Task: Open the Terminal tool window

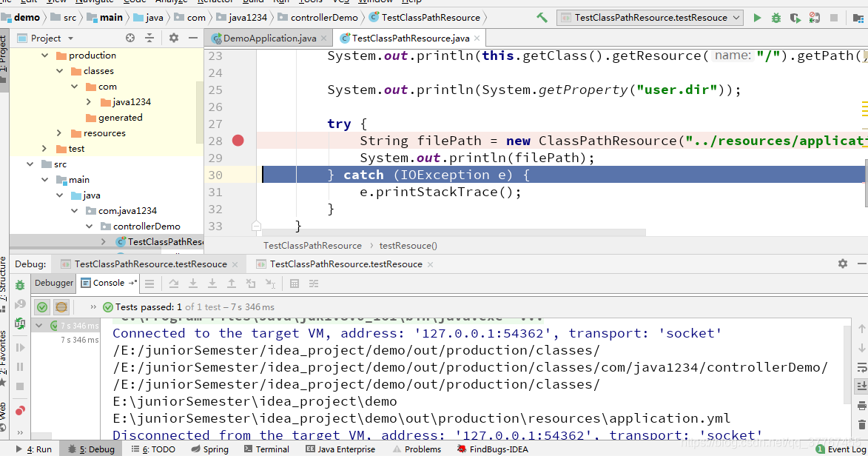Action: coord(267,449)
